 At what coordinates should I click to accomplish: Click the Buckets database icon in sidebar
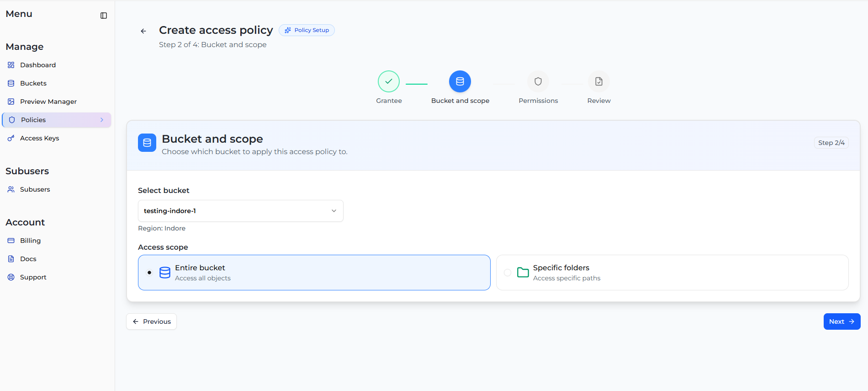click(x=11, y=83)
